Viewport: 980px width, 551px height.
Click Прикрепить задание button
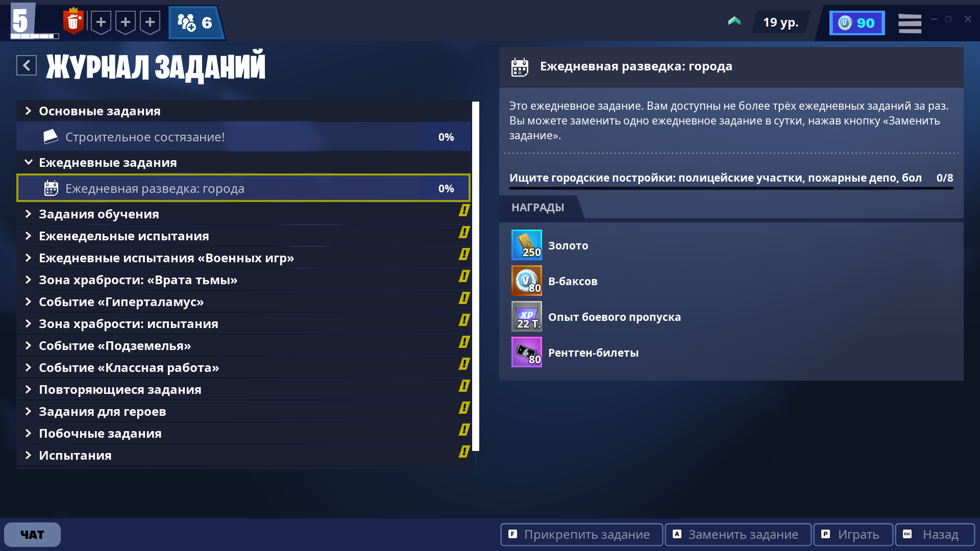tap(581, 534)
